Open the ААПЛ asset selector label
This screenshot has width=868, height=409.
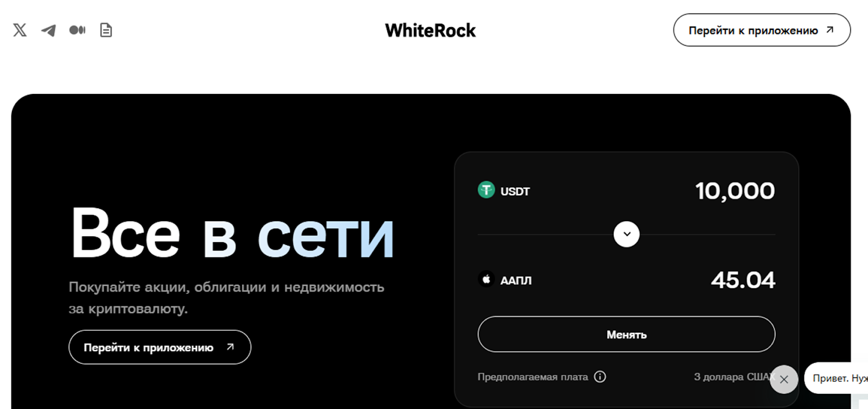click(x=516, y=280)
